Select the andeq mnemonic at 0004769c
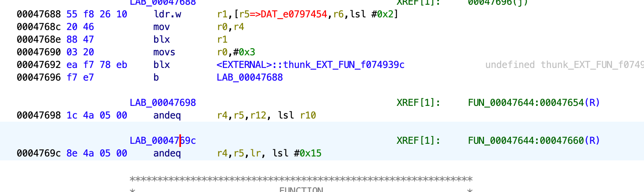The height and width of the screenshot is (192, 644). [167, 153]
